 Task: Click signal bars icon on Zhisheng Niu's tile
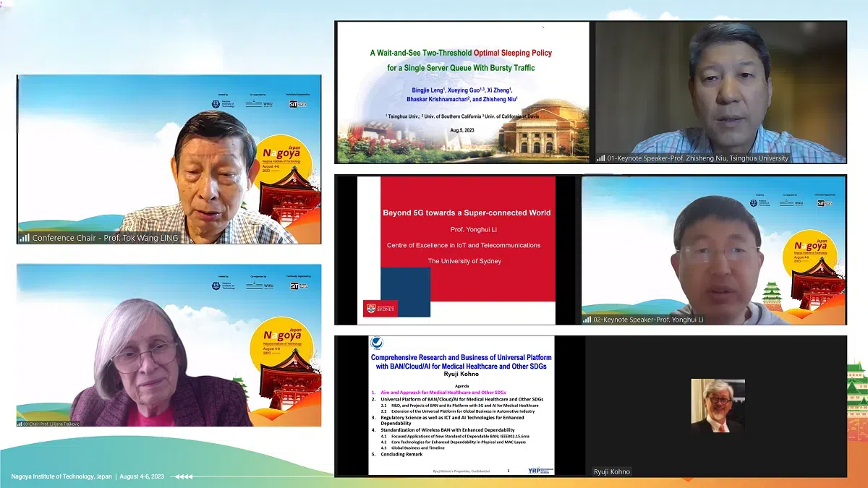(601, 158)
